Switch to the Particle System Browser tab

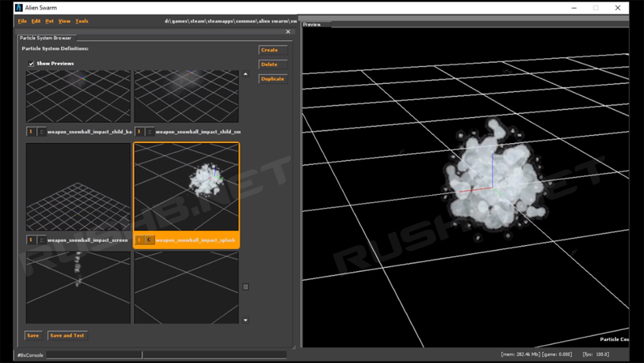pos(46,38)
